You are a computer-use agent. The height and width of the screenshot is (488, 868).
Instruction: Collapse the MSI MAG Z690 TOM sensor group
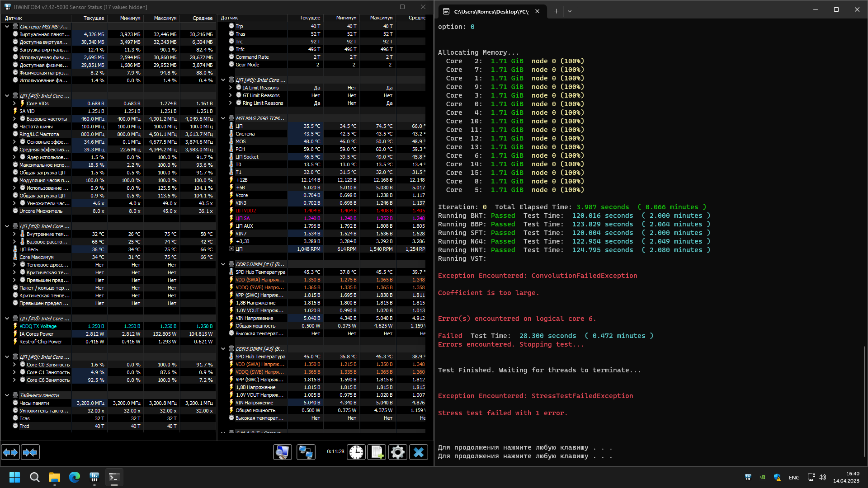pyautogui.click(x=223, y=118)
